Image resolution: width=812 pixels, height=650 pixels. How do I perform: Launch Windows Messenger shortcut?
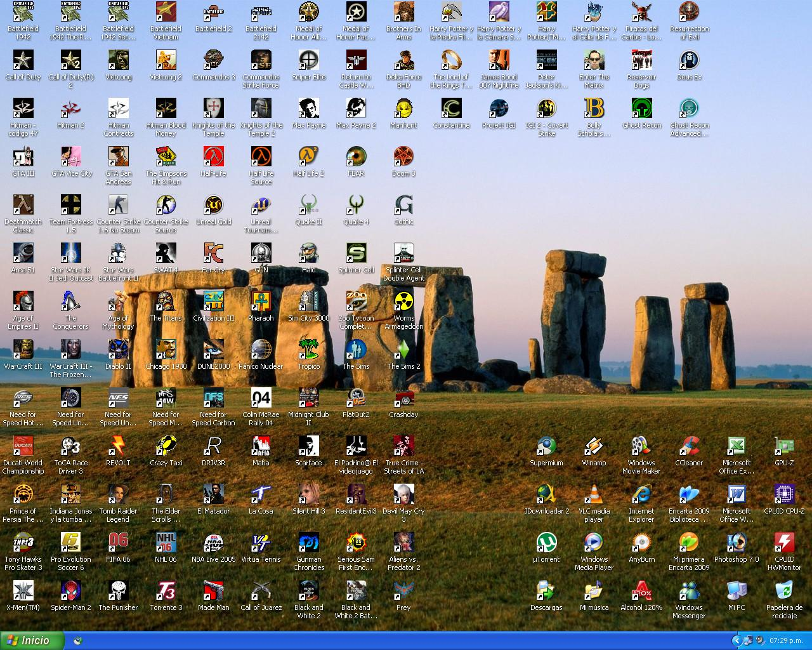coord(690,600)
